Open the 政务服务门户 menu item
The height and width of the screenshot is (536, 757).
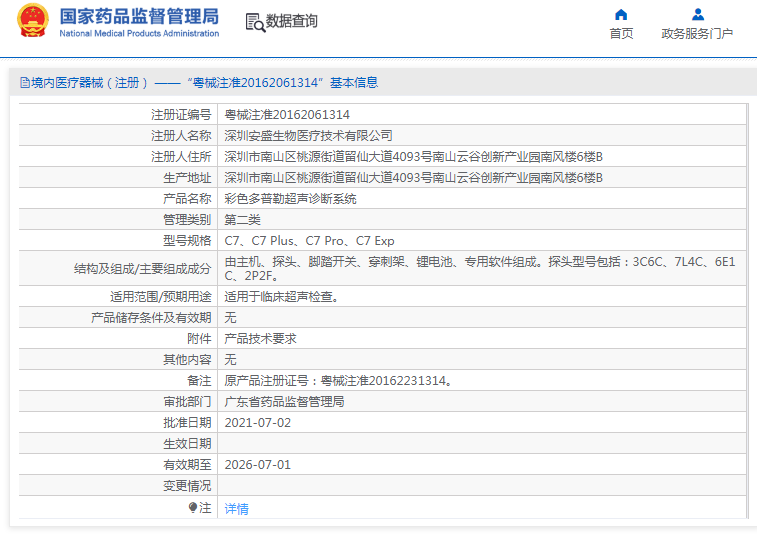pyautogui.click(x=697, y=34)
